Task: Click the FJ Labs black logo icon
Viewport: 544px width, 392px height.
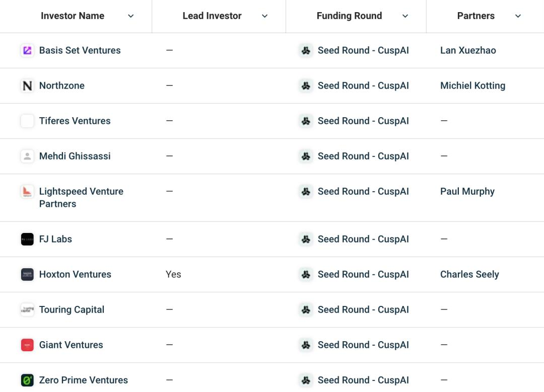Action: coord(27,239)
